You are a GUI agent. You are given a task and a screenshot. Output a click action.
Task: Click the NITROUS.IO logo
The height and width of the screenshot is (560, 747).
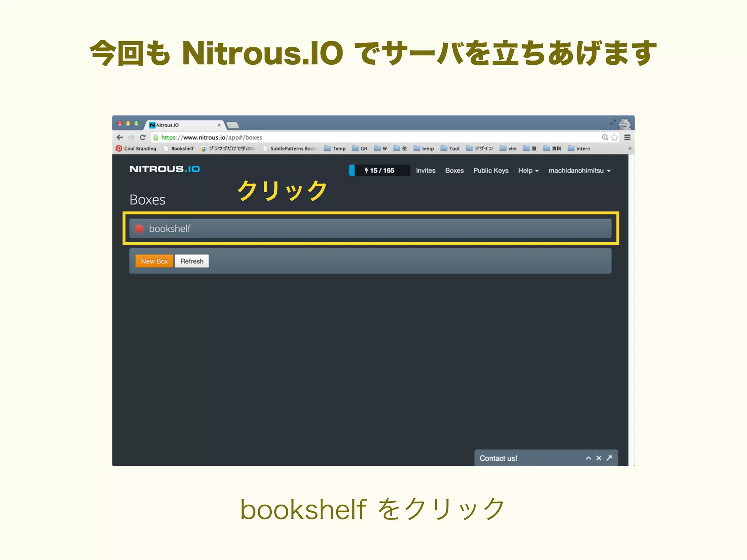[165, 169]
